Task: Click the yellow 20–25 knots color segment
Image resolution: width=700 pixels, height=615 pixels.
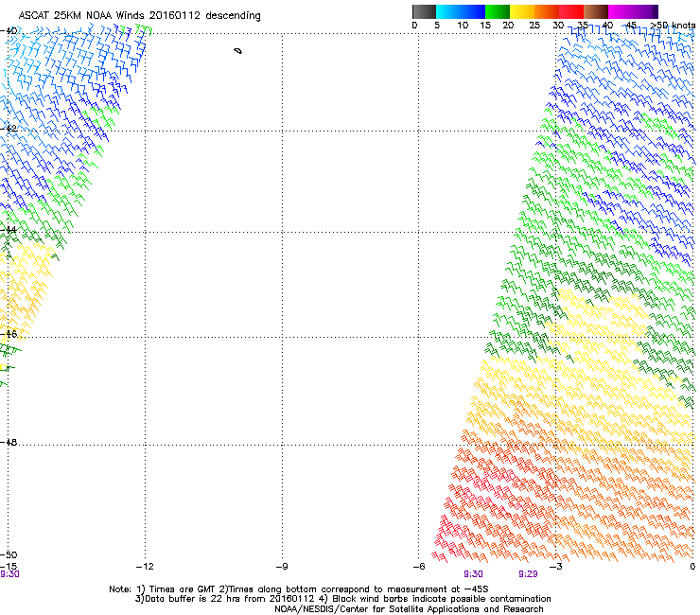Action: coord(522,11)
